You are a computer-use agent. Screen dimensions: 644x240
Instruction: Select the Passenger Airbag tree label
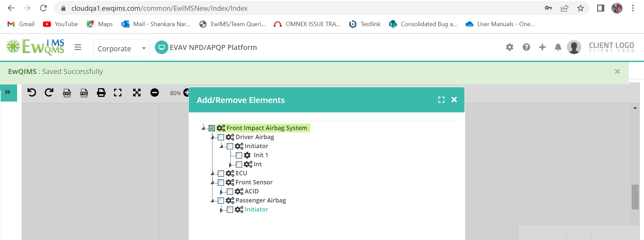coord(261,200)
